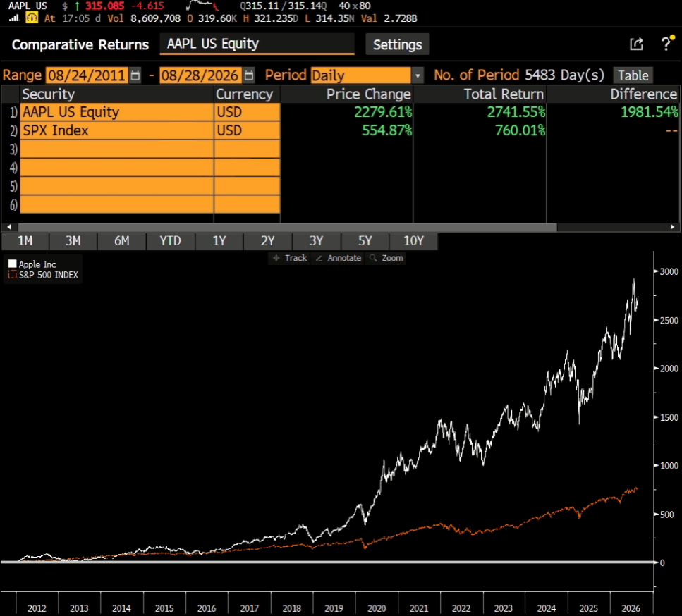Click SPX total return 760.01%
Screen dimensions: 682x616
(520, 130)
